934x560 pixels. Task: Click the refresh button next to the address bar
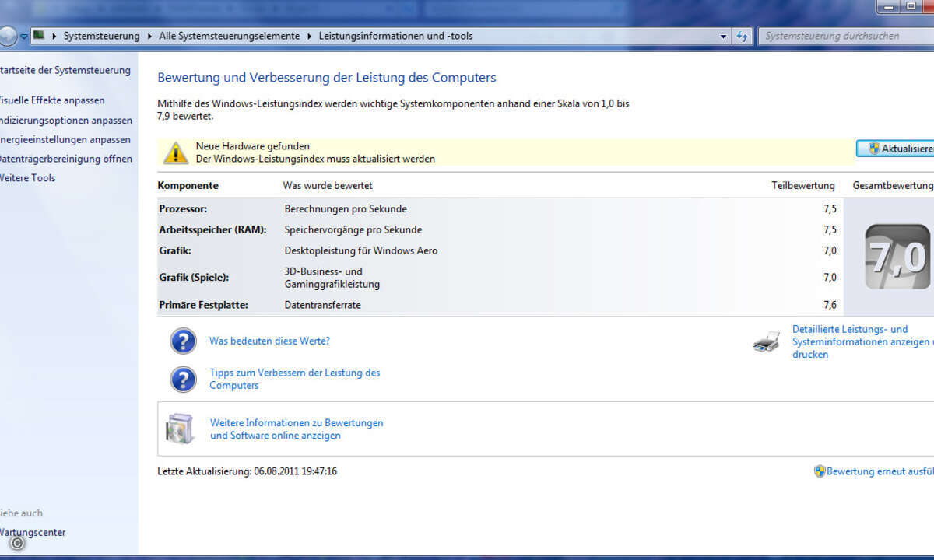[743, 36]
